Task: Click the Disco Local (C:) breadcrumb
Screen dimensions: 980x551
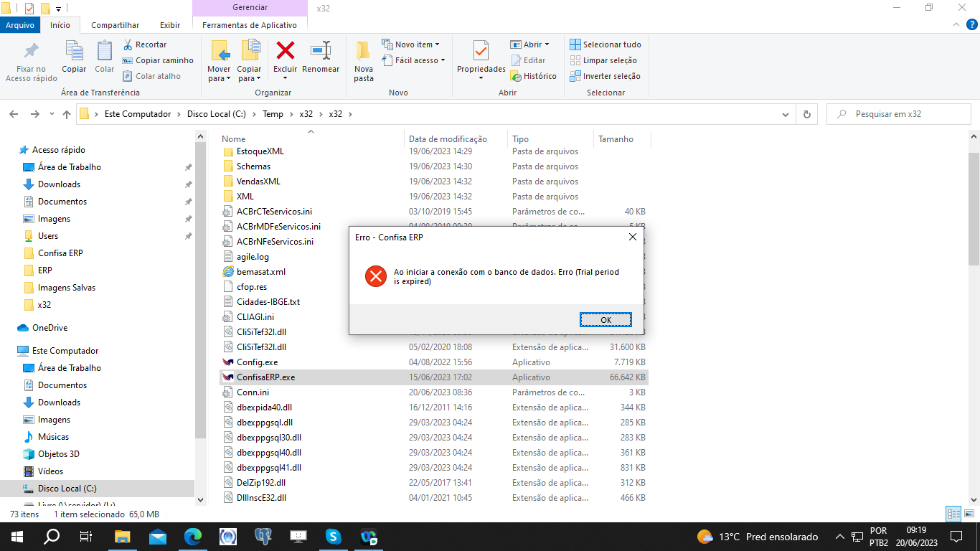Action: [217, 114]
